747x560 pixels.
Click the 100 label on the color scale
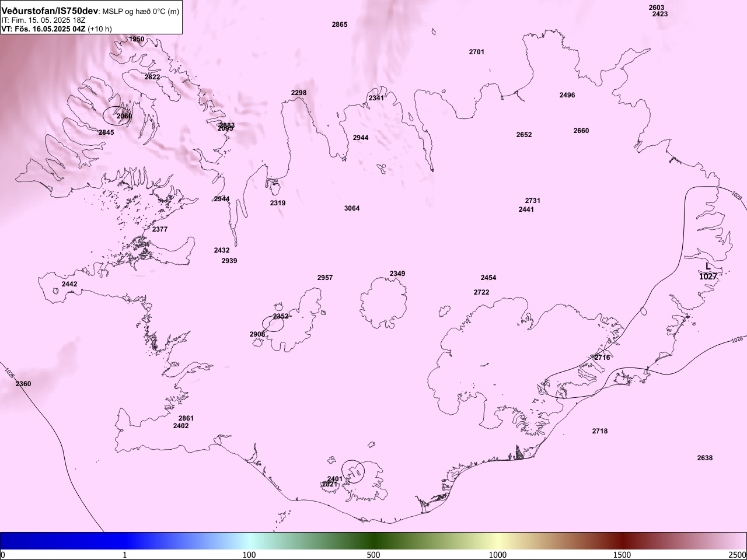pyautogui.click(x=249, y=554)
